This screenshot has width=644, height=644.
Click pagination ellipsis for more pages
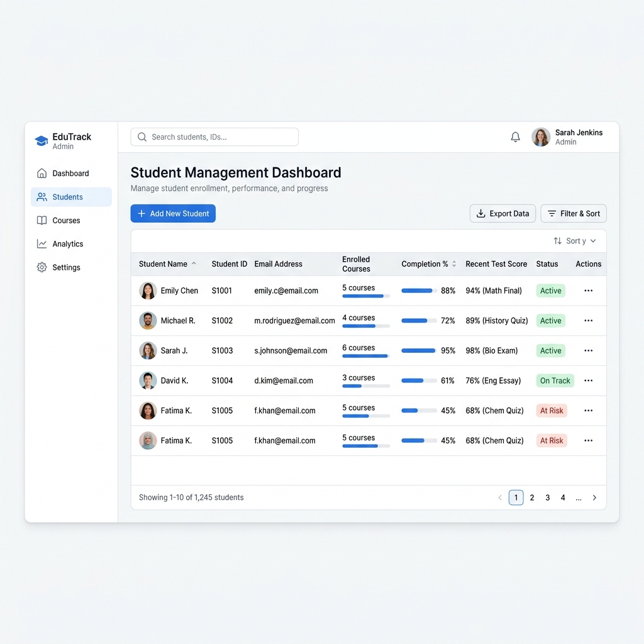[x=579, y=499]
